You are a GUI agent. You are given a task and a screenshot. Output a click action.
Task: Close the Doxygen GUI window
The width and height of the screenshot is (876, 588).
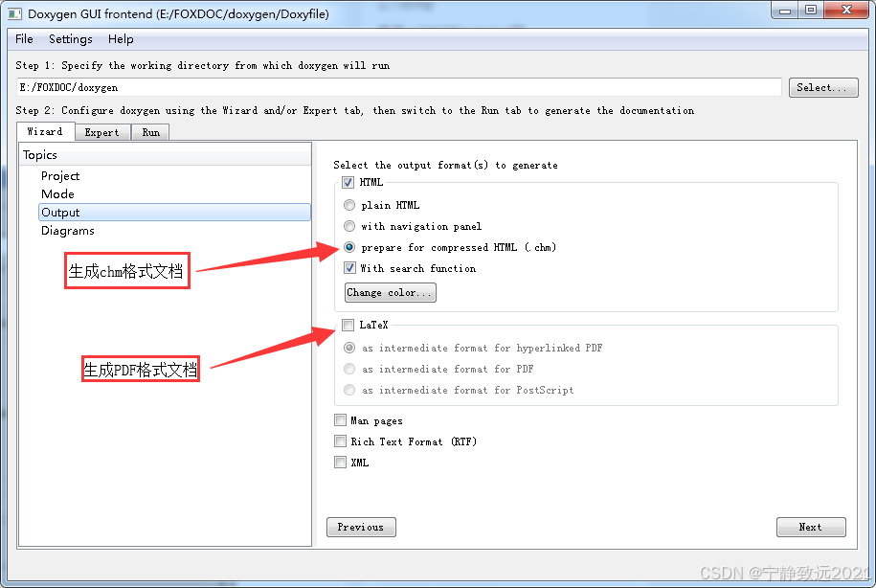click(845, 11)
